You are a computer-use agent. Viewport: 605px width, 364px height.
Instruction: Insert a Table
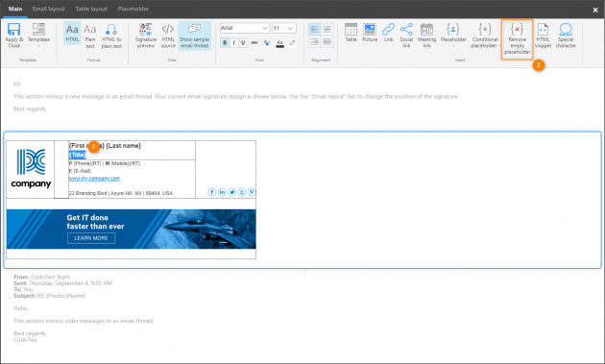[351, 33]
